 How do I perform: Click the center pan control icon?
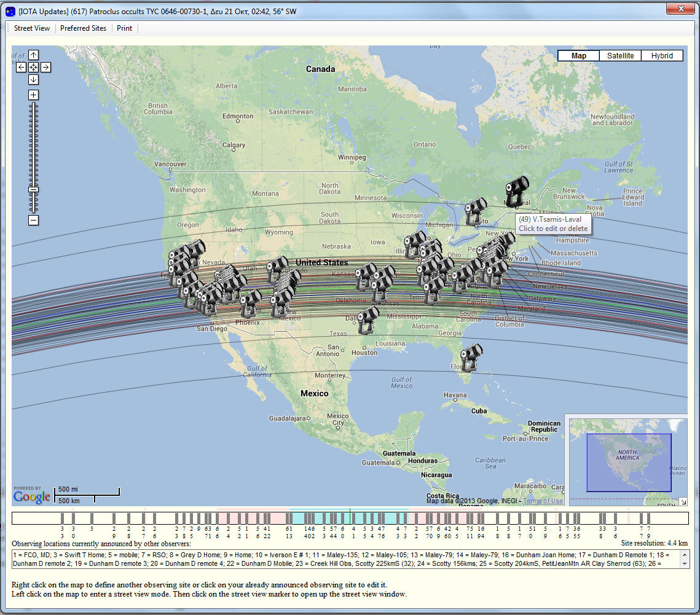coord(33,68)
